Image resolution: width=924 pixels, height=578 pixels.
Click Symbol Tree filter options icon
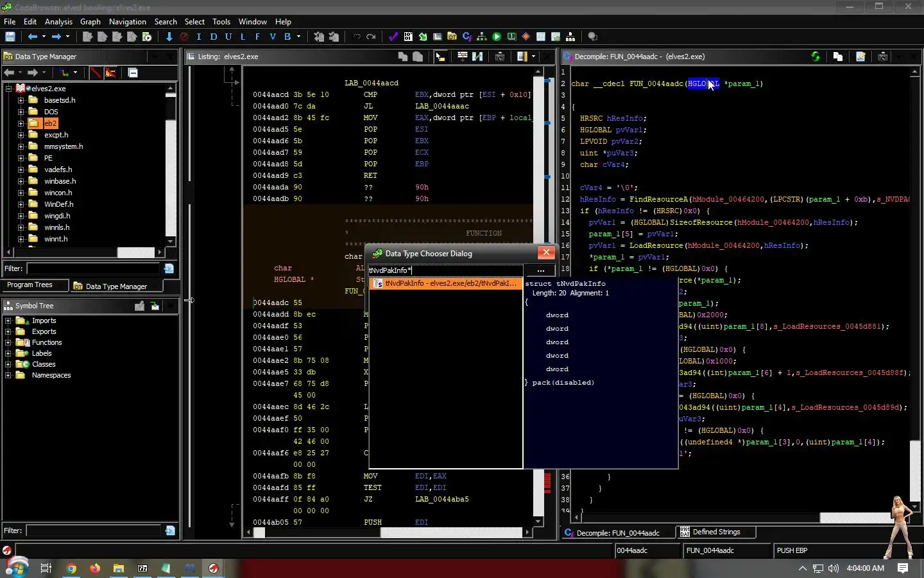click(170, 530)
